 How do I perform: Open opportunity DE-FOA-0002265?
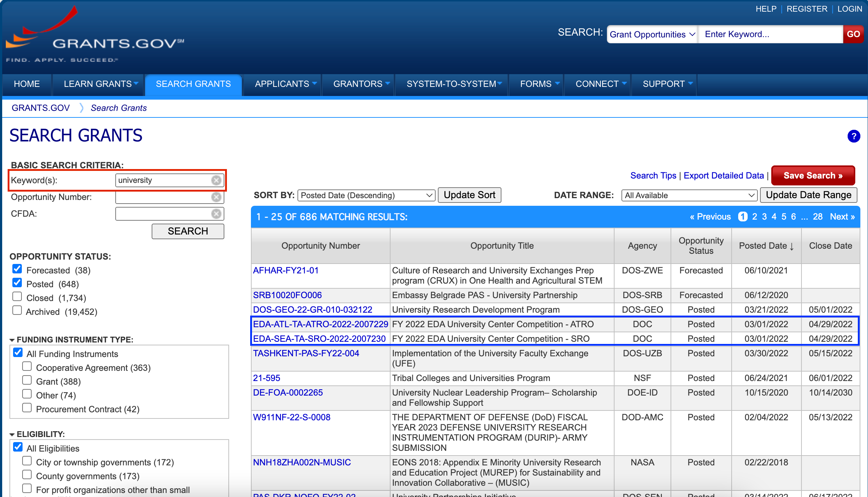pos(288,393)
